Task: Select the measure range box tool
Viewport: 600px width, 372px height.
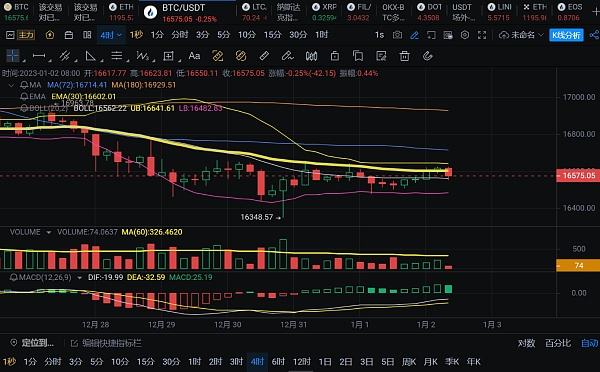Action: tap(168, 56)
